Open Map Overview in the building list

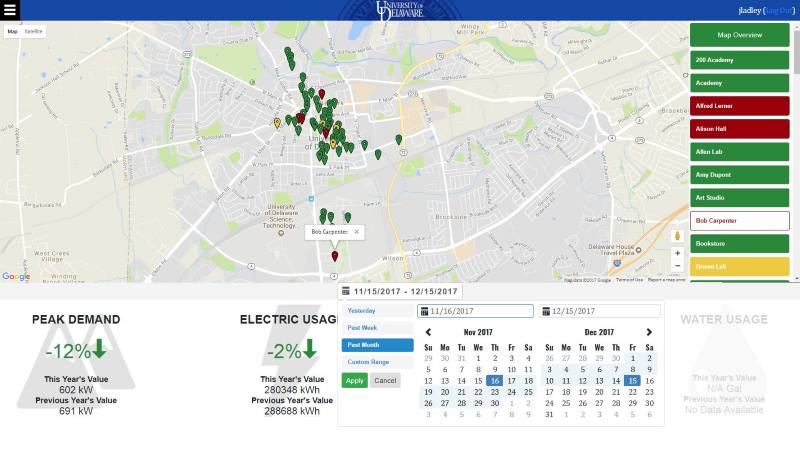[739, 35]
